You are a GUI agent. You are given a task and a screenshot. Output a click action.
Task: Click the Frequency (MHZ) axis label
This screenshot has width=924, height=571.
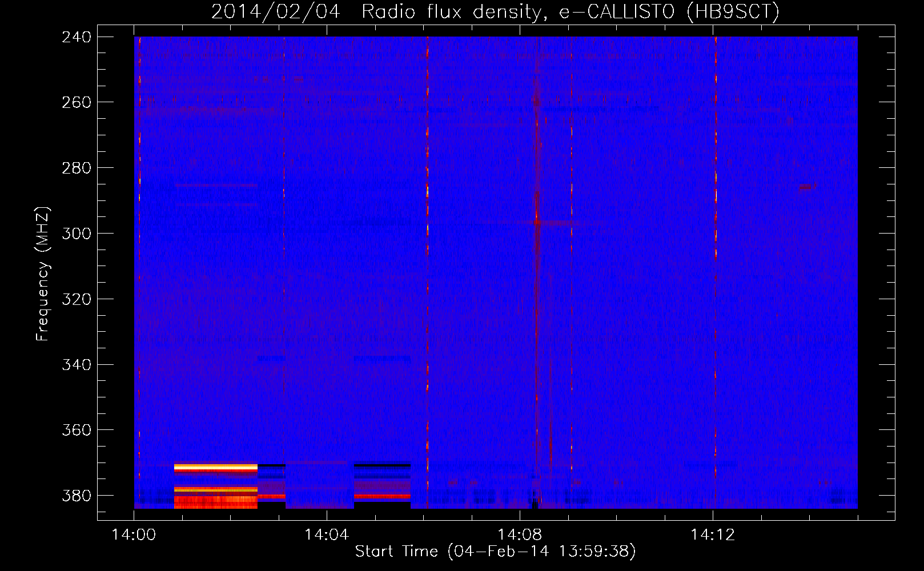(x=43, y=274)
